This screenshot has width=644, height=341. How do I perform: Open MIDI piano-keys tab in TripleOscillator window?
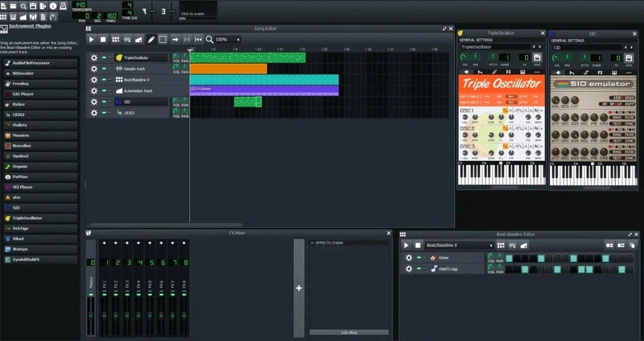pos(523,72)
